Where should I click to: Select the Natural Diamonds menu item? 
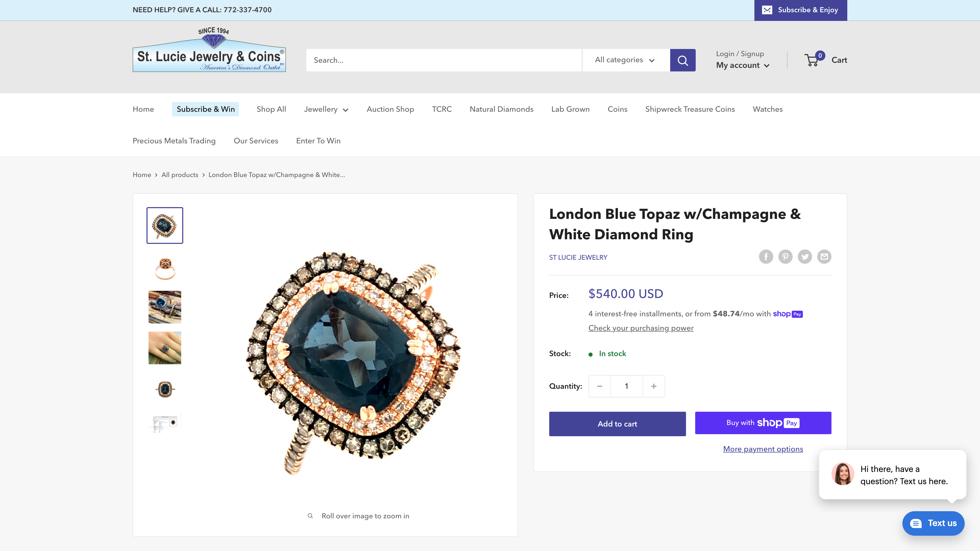501,109
